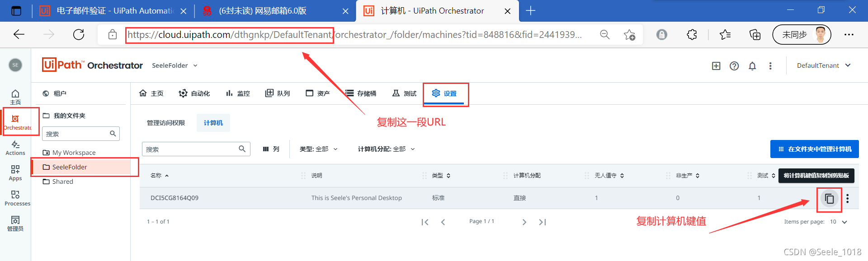Select the Shared folder
This screenshot has height=261, width=868.
tap(58, 182)
